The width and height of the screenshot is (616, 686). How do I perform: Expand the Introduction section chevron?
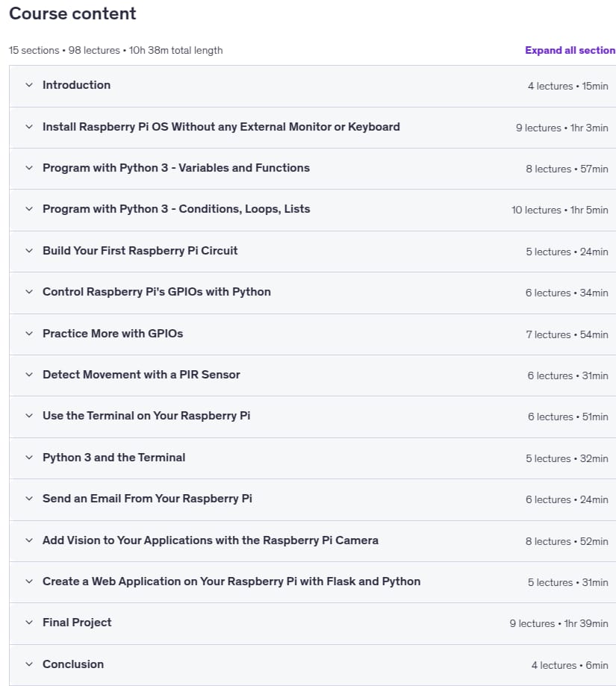click(x=29, y=85)
